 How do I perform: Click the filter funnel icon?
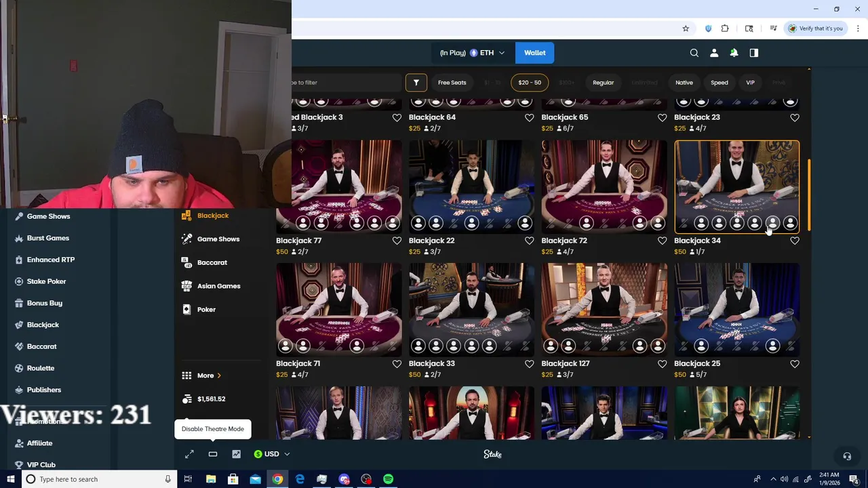(x=416, y=83)
